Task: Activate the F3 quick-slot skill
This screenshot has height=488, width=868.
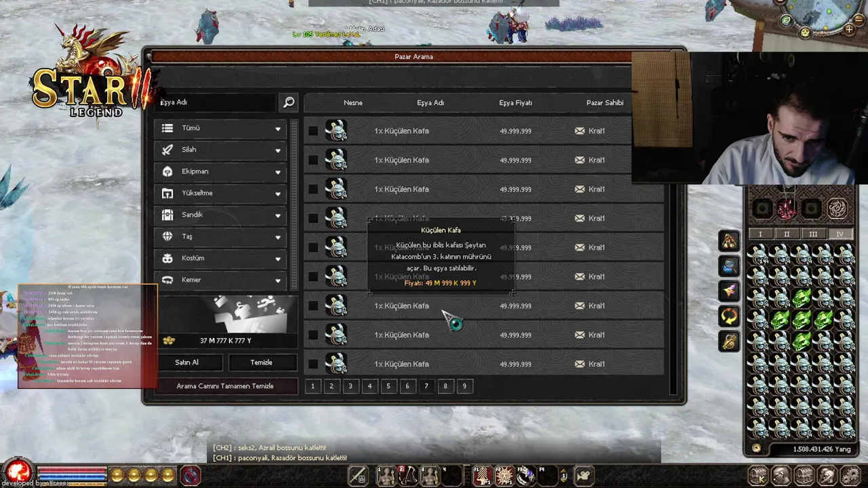Action: 526,476
